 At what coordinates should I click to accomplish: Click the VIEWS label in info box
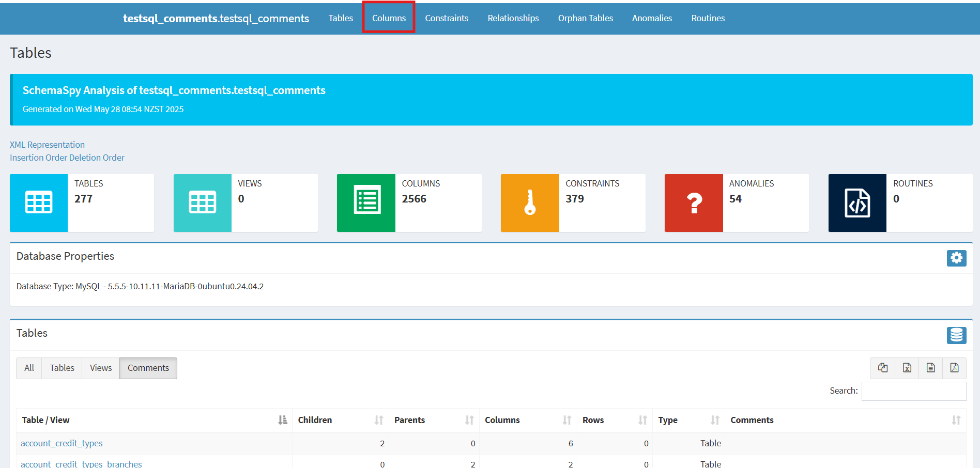pos(250,183)
